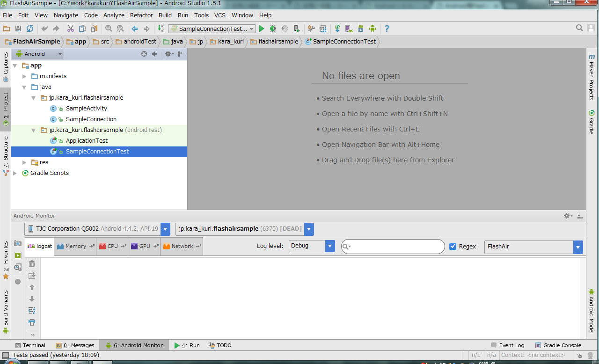Image resolution: width=599 pixels, height=364 pixels.
Task: Click the Undo arrow icon
Action: pos(45,29)
